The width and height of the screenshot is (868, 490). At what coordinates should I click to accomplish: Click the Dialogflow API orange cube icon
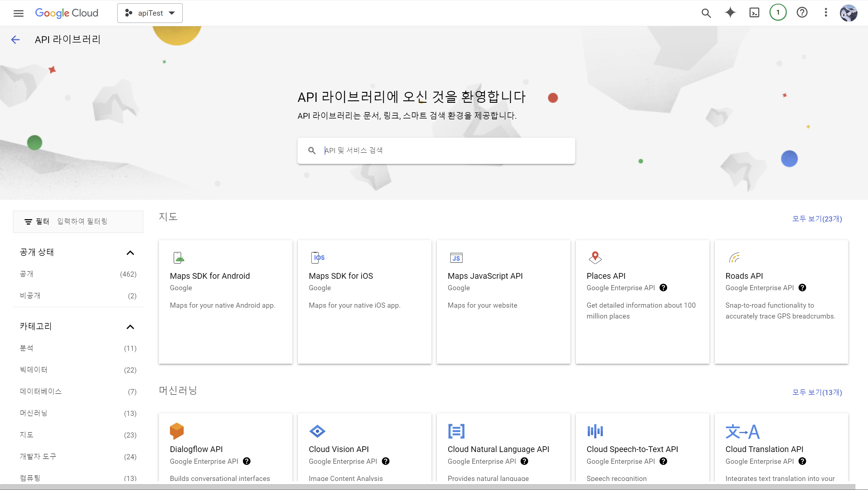(x=177, y=431)
